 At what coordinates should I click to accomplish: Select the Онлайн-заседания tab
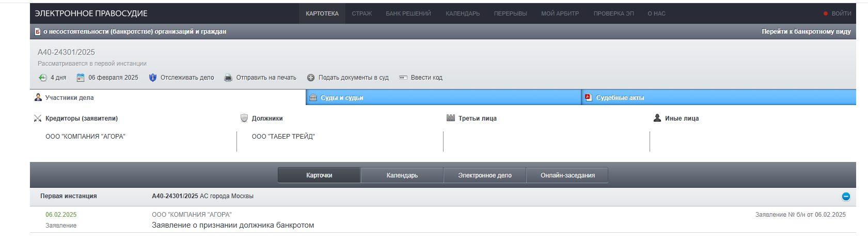tap(567, 175)
